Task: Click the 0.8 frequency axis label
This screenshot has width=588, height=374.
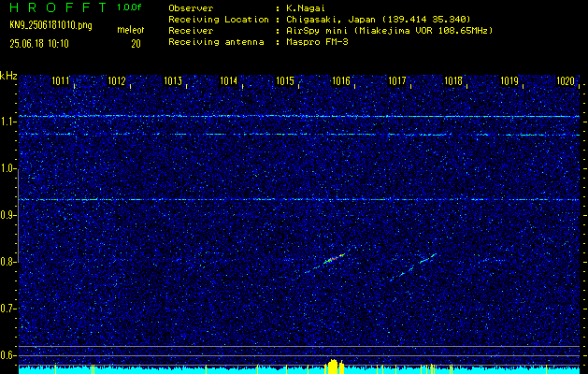Action: click(7, 262)
